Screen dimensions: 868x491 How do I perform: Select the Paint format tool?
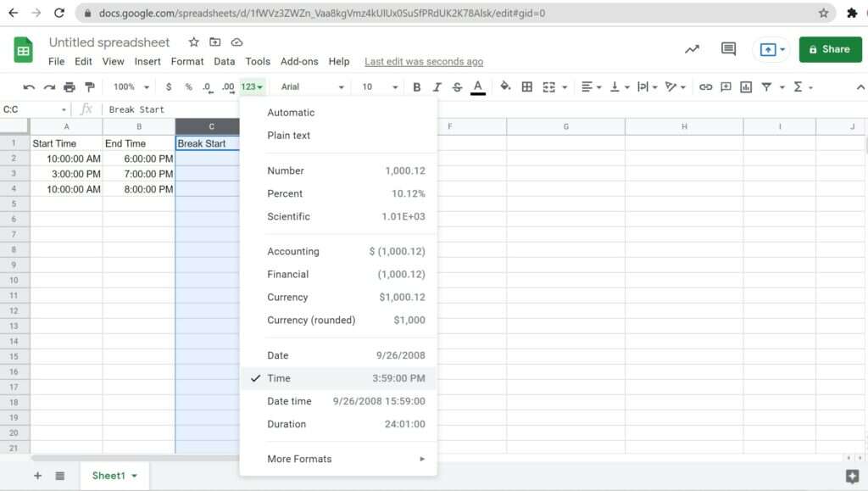tap(90, 86)
